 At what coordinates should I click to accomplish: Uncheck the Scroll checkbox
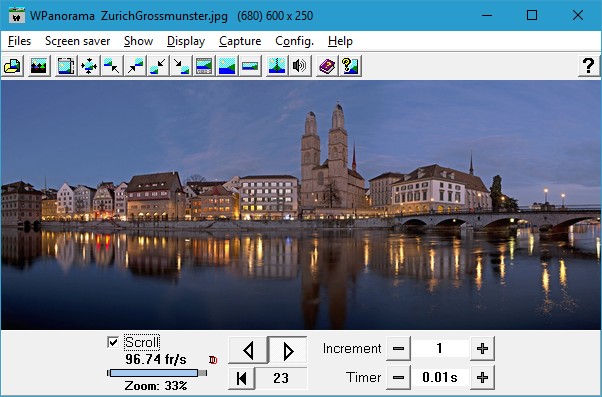113,342
